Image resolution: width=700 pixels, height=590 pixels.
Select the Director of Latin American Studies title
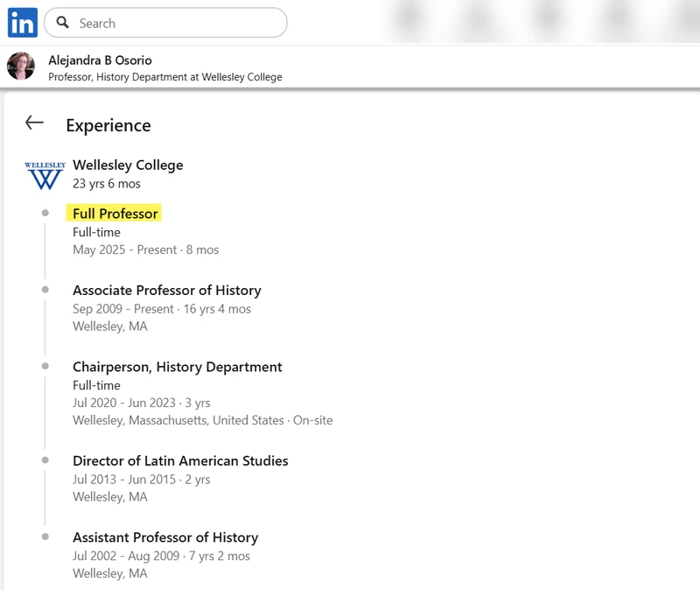click(x=180, y=461)
